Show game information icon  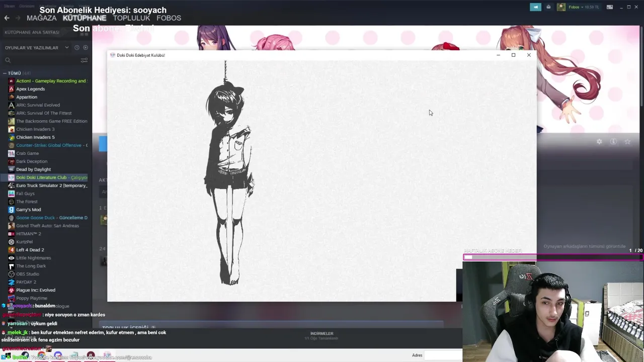613,142
